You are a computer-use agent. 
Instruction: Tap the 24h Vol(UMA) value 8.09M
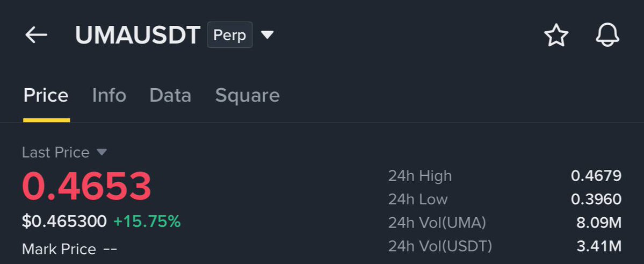point(599,223)
